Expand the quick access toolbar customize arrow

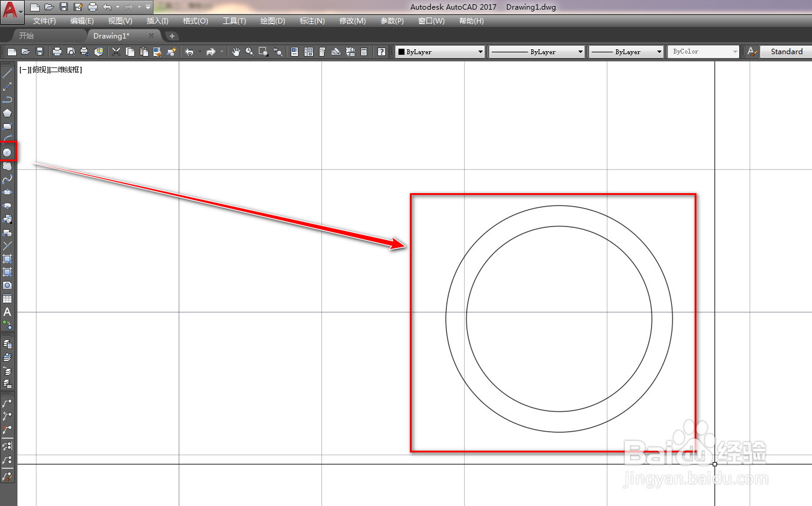point(148,7)
